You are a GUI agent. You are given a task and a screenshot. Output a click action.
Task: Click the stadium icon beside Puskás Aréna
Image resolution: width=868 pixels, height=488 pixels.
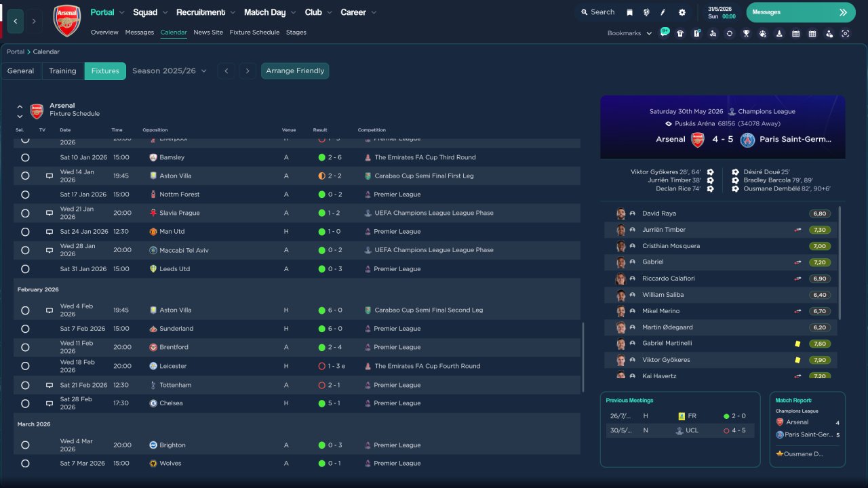(x=669, y=124)
